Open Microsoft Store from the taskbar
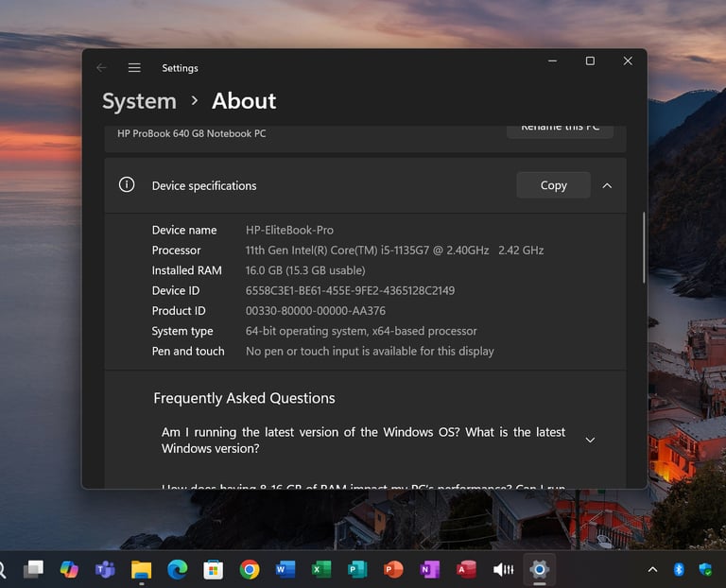This screenshot has width=726, height=588. click(x=214, y=569)
